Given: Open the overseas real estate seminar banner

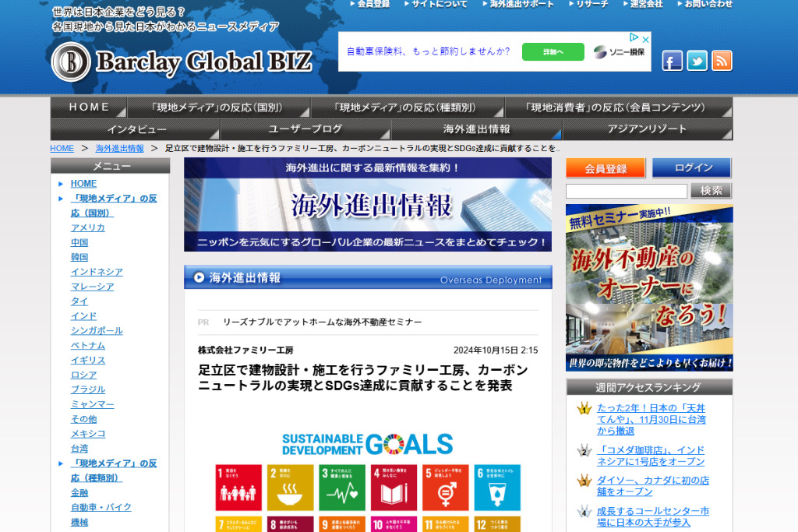Looking at the screenshot, I should [x=648, y=287].
